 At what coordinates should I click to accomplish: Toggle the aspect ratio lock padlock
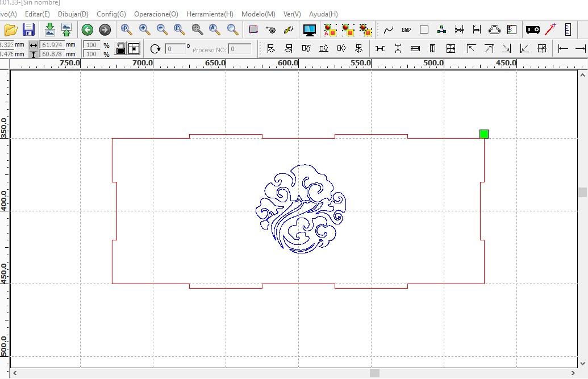click(x=120, y=48)
